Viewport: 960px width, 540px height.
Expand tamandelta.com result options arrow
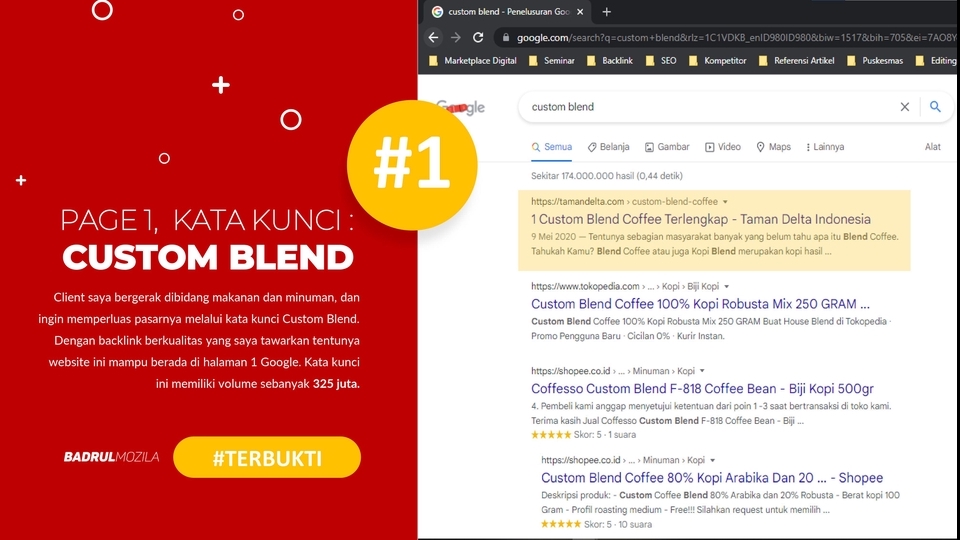(x=725, y=201)
